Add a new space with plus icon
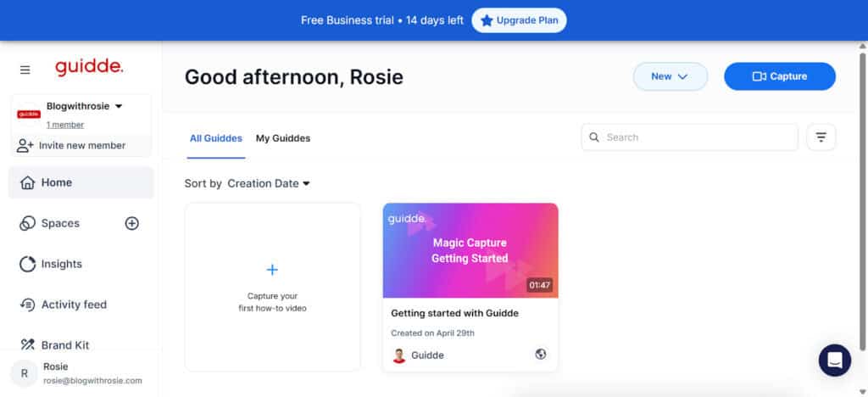Screen dimensions: 868x397 [x=131, y=223]
